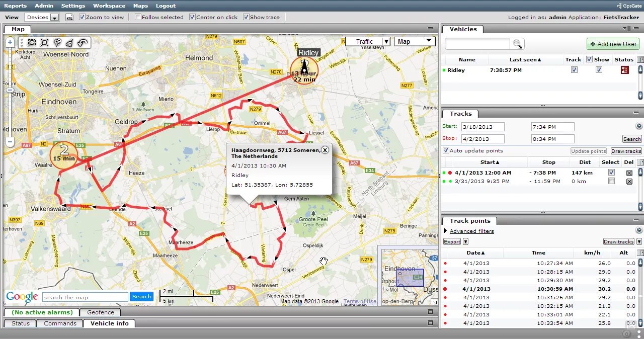
Task: Toggle the Show column header checkbox
Action: pyautogui.click(x=590, y=59)
